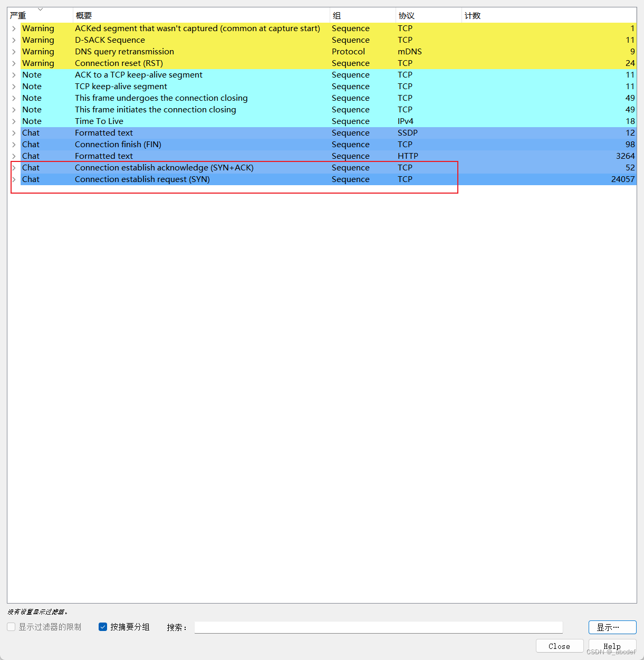Click the count value 52
Viewport: 644px width, 660px height.
[x=630, y=168]
